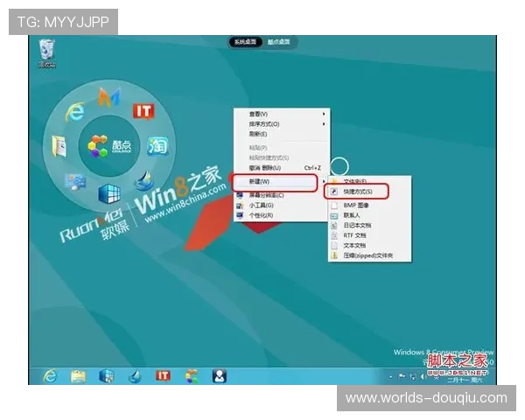Click the blue cube icon in launcher ring
Image resolution: width=525 pixels, height=420 pixels.
(108, 193)
